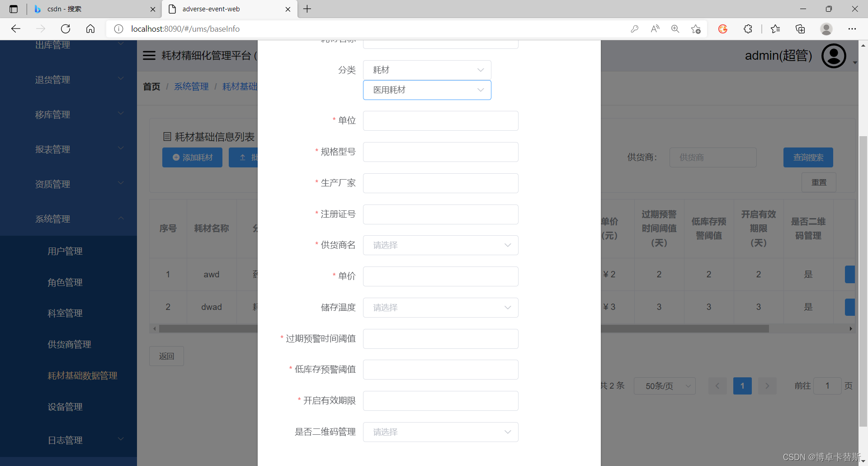Open the 储存温度 select dropdown
The width and height of the screenshot is (868, 466).
(440, 308)
